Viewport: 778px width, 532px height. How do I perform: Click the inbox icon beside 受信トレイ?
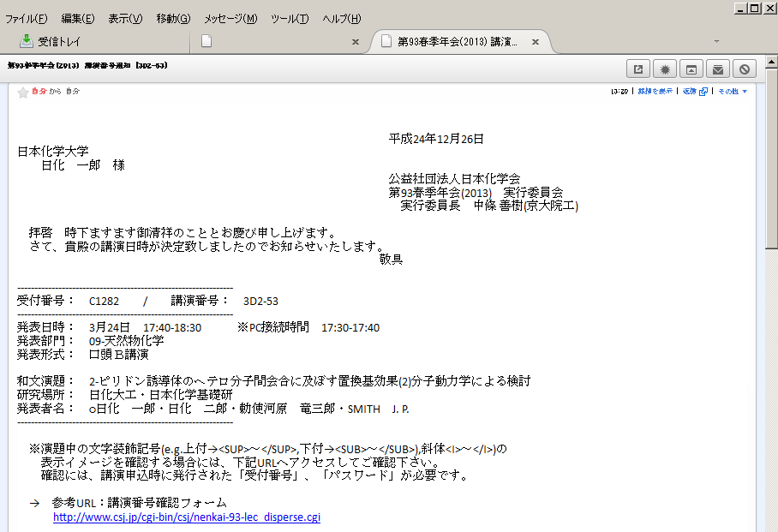point(27,40)
